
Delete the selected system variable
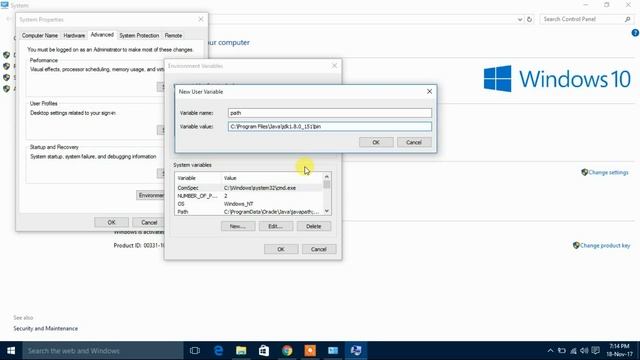pos(313,226)
